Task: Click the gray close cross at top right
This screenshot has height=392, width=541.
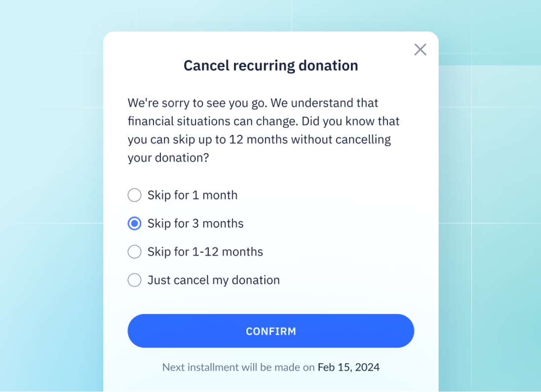Action: tap(420, 49)
